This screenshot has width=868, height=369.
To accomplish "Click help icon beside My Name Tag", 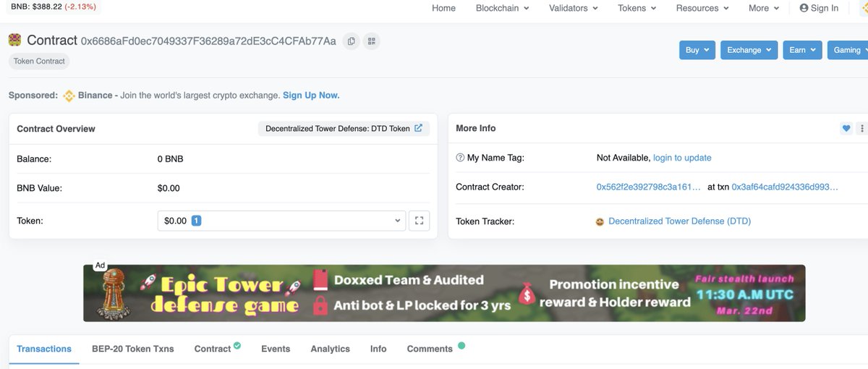I will [460, 158].
